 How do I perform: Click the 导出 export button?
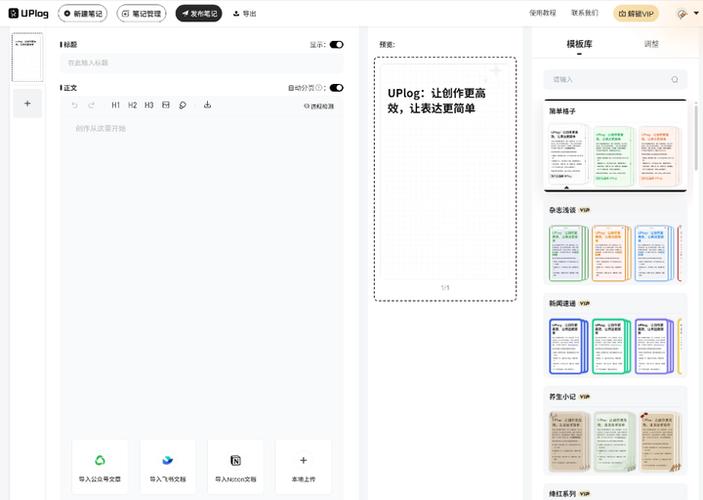[245, 14]
